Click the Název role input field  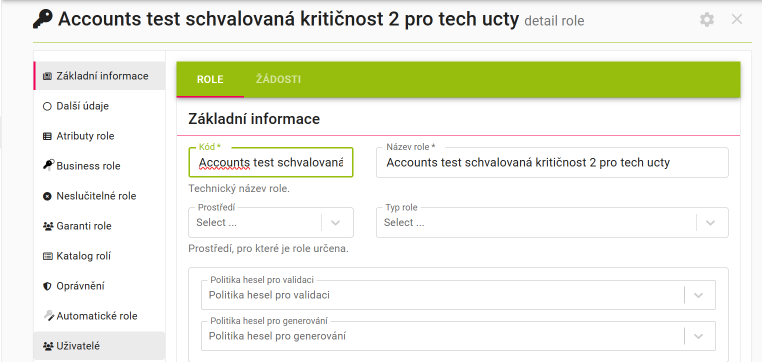[552, 163]
